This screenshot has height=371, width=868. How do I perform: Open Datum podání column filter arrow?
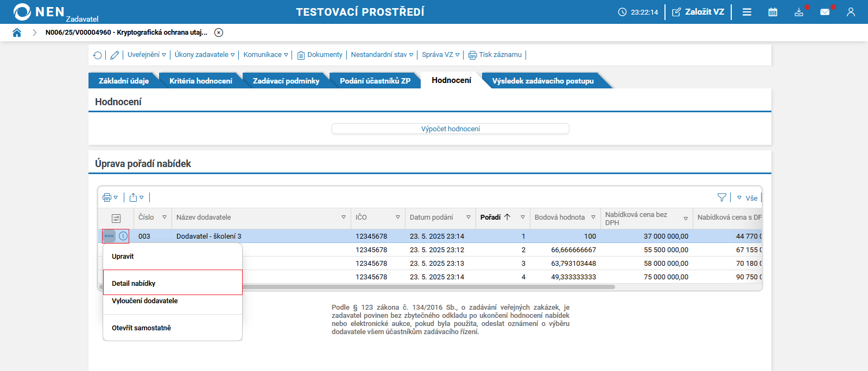coord(468,217)
